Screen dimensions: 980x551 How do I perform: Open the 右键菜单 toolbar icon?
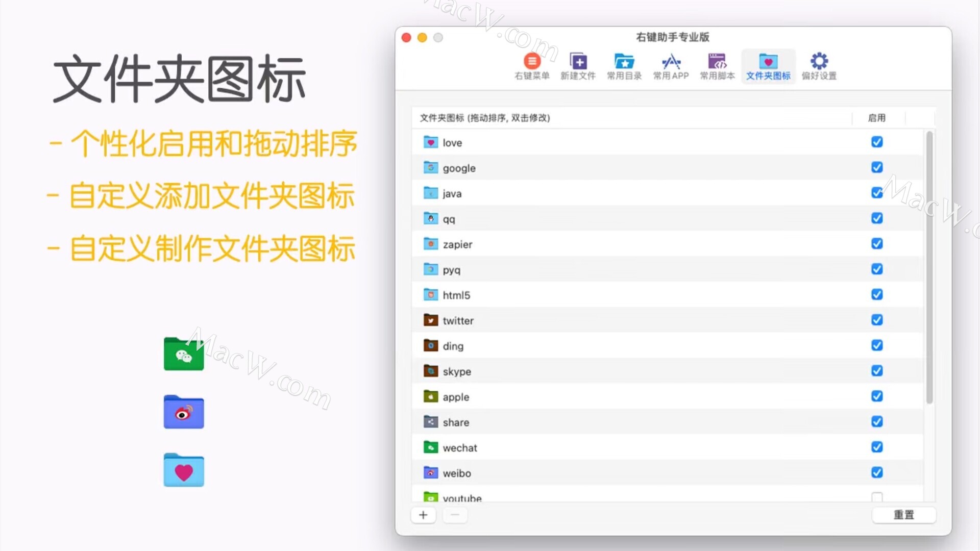(532, 66)
